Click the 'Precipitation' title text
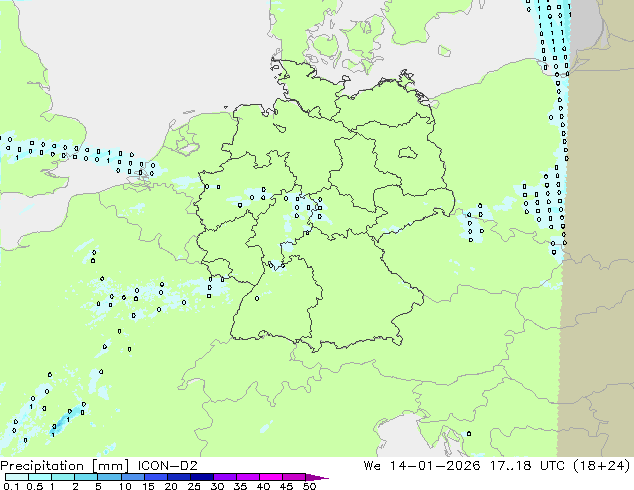The height and width of the screenshot is (490, 634). click(42, 466)
